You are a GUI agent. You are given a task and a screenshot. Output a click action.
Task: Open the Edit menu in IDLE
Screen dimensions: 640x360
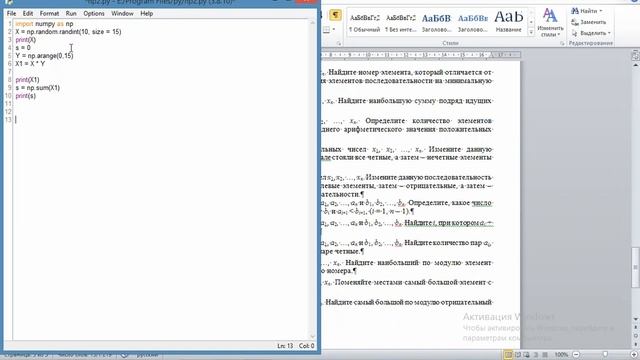tap(28, 13)
